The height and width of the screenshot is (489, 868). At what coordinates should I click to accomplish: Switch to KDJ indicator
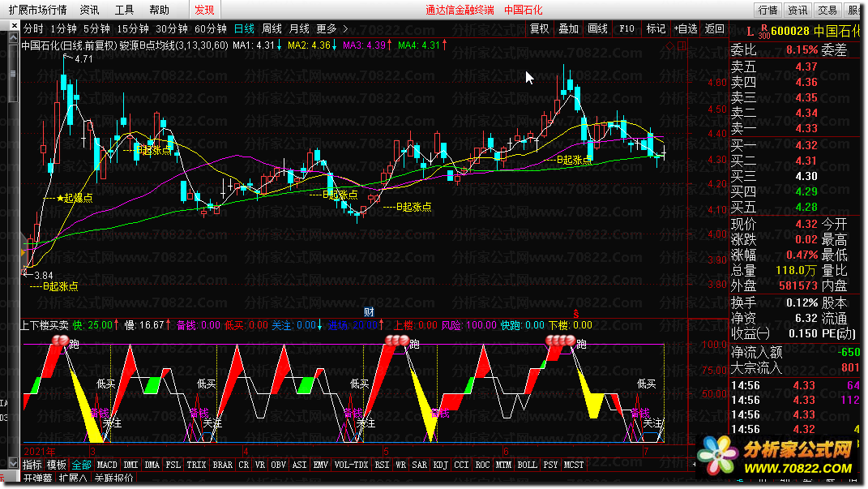pos(441,465)
